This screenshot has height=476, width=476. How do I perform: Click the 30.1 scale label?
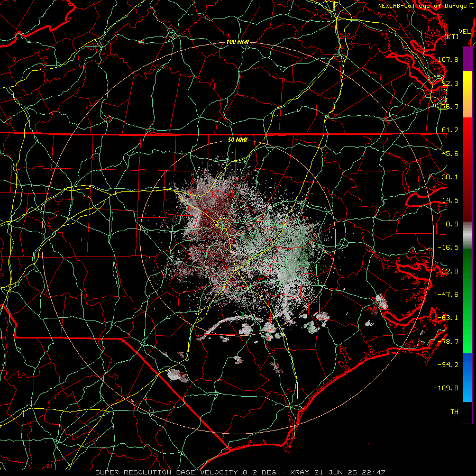coord(450,177)
